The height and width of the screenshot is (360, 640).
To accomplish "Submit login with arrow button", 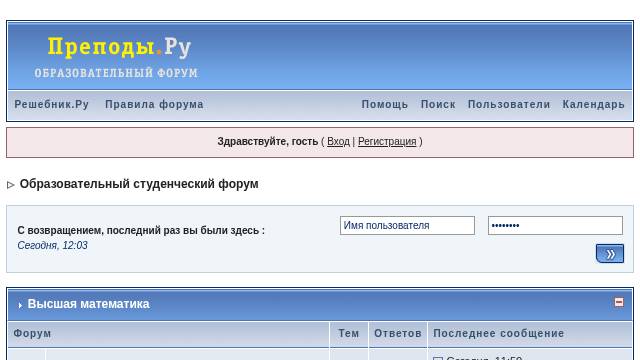I will (x=610, y=254).
